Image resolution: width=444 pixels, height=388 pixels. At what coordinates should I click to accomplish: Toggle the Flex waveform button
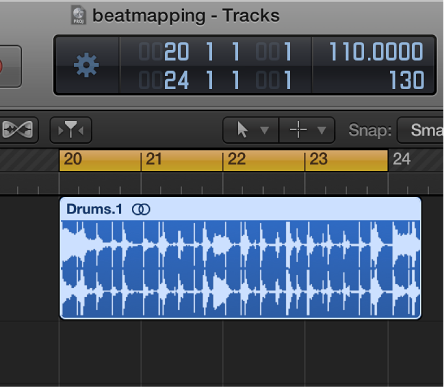pyautogui.click(x=19, y=129)
